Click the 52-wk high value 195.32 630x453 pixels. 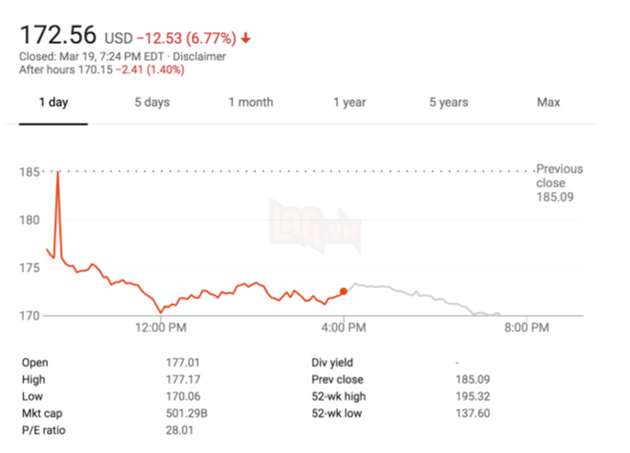click(x=472, y=396)
